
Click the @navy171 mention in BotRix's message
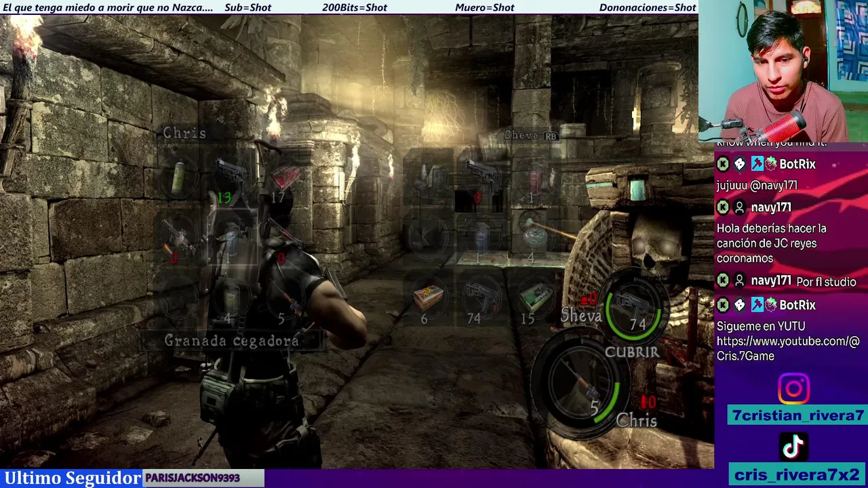[773, 185]
